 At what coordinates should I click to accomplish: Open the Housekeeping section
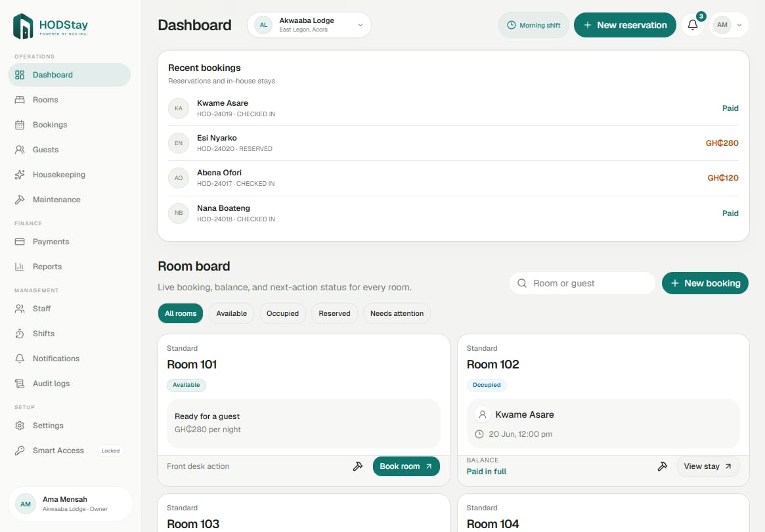tap(70, 175)
